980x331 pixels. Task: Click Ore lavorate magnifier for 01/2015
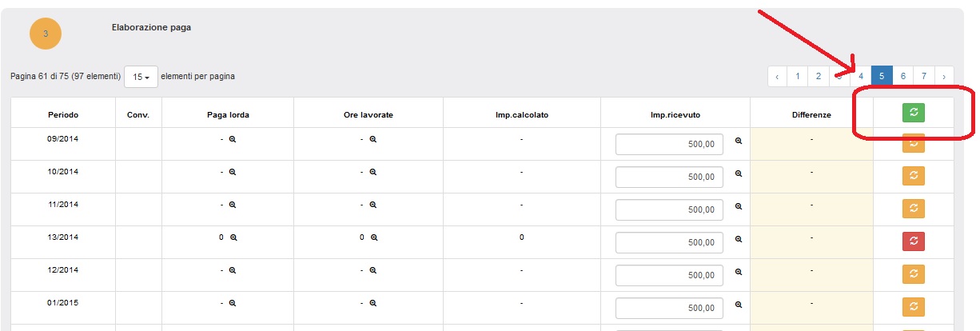372,303
